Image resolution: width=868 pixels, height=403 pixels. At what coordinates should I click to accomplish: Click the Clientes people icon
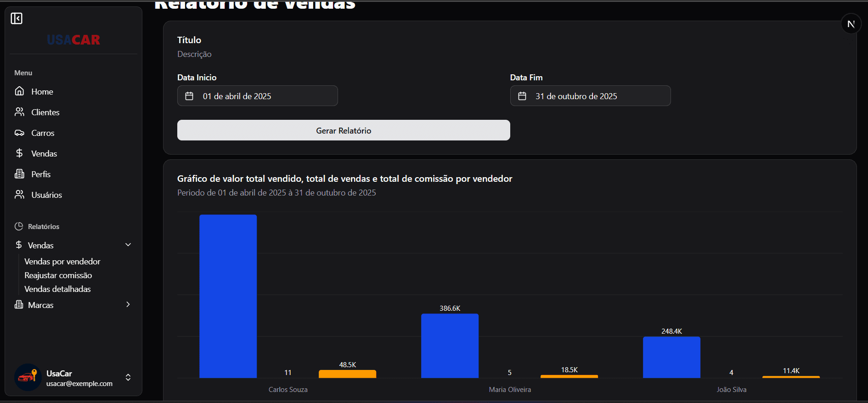19,112
